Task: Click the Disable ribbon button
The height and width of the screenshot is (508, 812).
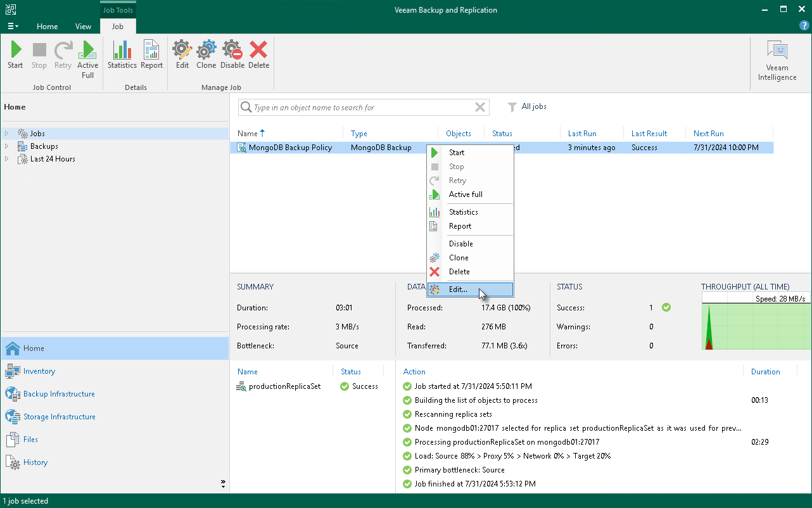Action: (x=232, y=55)
